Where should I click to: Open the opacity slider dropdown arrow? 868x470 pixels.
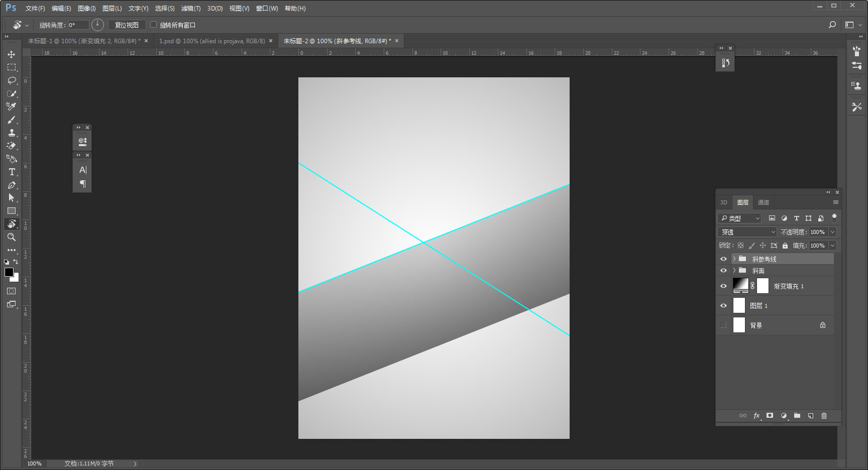[x=832, y=232]
